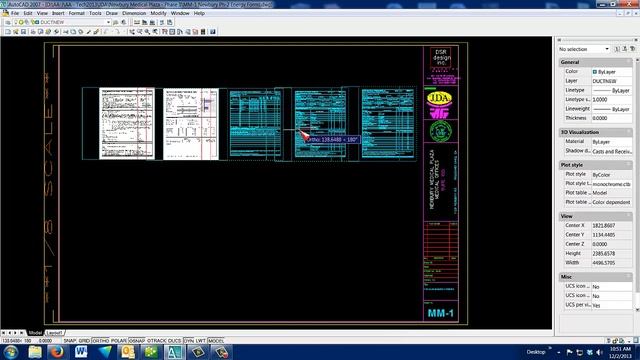This screenshot has height=360, width=640.
Task: Click the Lineweight ByLayer value field
Action: 611,109
